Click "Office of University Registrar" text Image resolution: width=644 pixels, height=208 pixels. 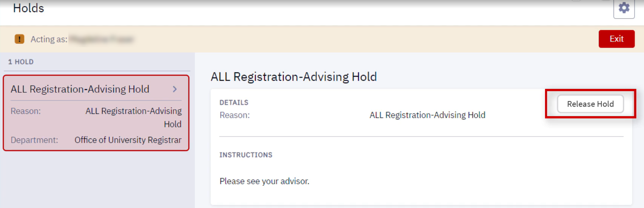coord(128,140)
